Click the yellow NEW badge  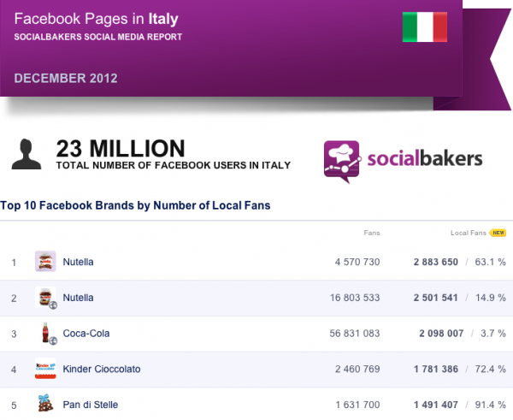[498, 233]
